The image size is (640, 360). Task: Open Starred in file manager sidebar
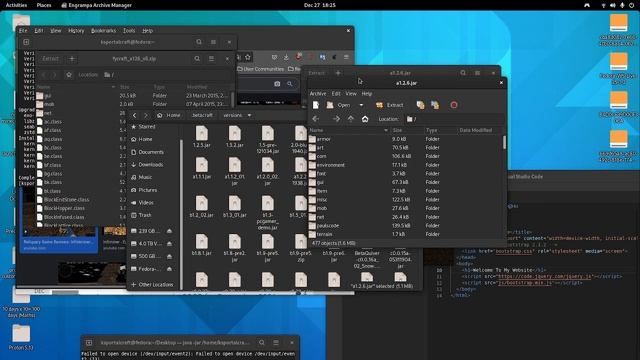(143, 127)
